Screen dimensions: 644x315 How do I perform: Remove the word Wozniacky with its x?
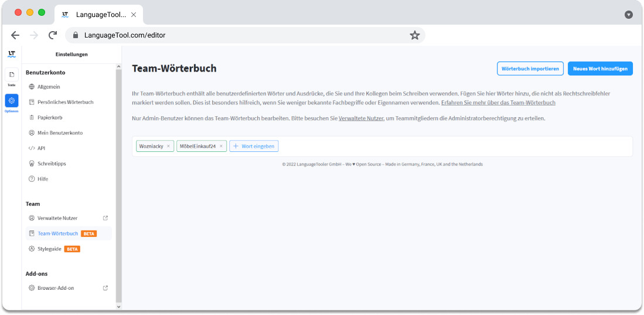point(168,146)
